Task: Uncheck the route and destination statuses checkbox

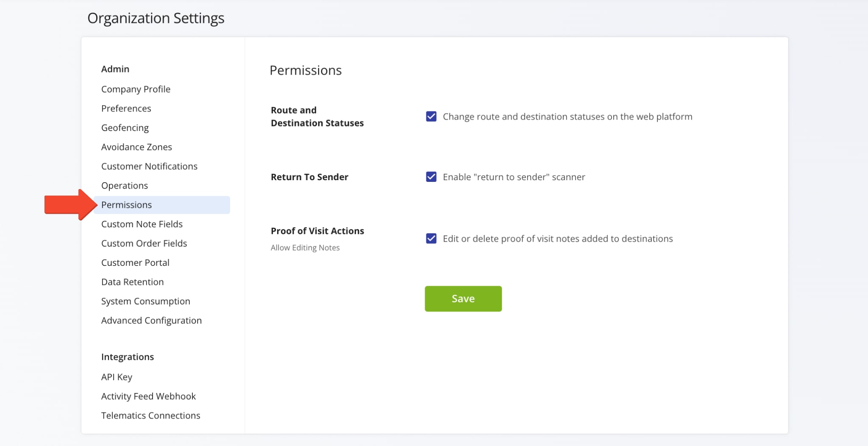Action: (x=431, y=117)
